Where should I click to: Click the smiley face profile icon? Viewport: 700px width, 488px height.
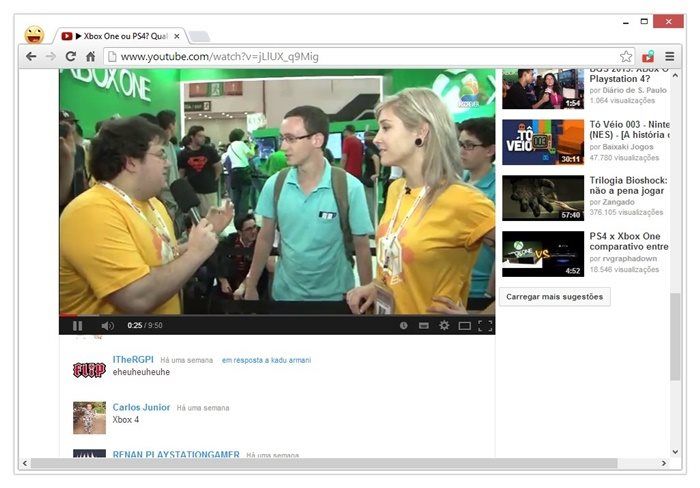click(x=34, y=35)
